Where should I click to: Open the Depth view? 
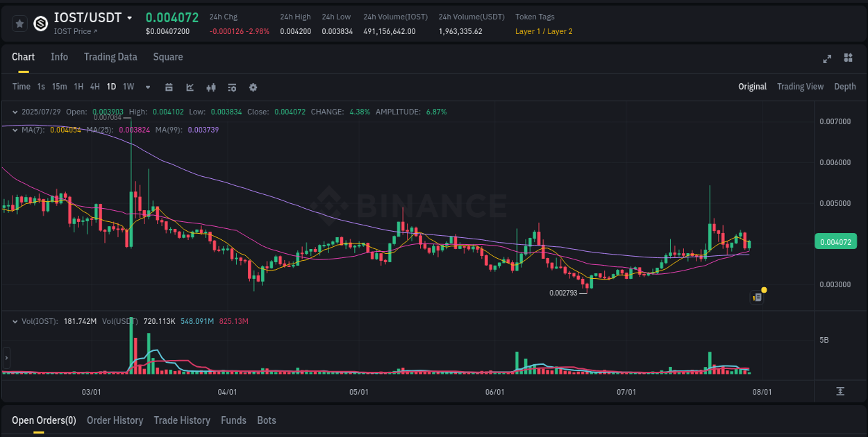845,87
